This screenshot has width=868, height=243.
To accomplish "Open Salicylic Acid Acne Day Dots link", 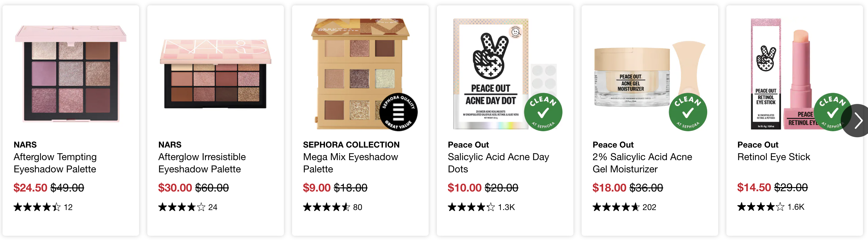I will [x=498, y=163].
